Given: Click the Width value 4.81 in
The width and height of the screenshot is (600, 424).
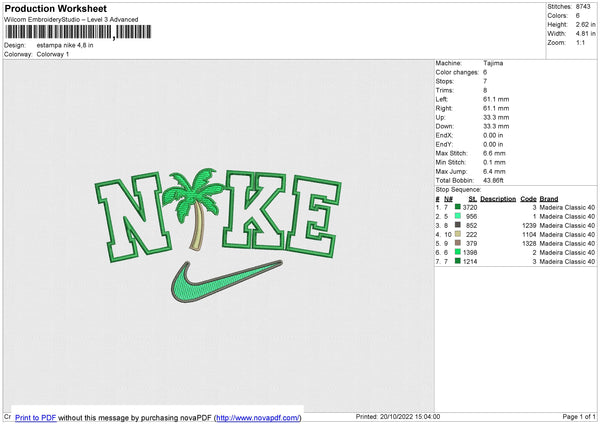Looking at the screenshot, I should pos(585,34).
